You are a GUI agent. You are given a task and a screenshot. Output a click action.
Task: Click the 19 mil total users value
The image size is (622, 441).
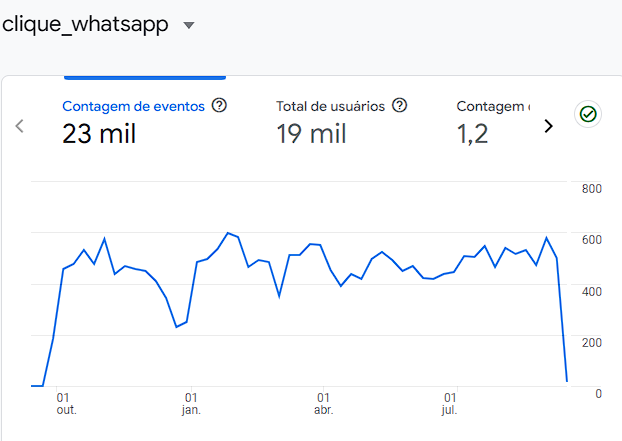tap(311, 134)
